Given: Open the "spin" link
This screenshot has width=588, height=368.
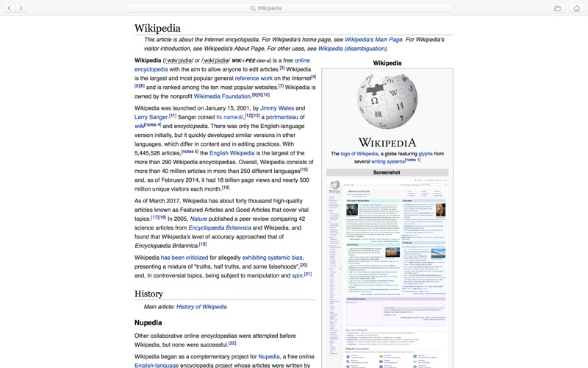Looking at the screenshot, I should (297, 275).
